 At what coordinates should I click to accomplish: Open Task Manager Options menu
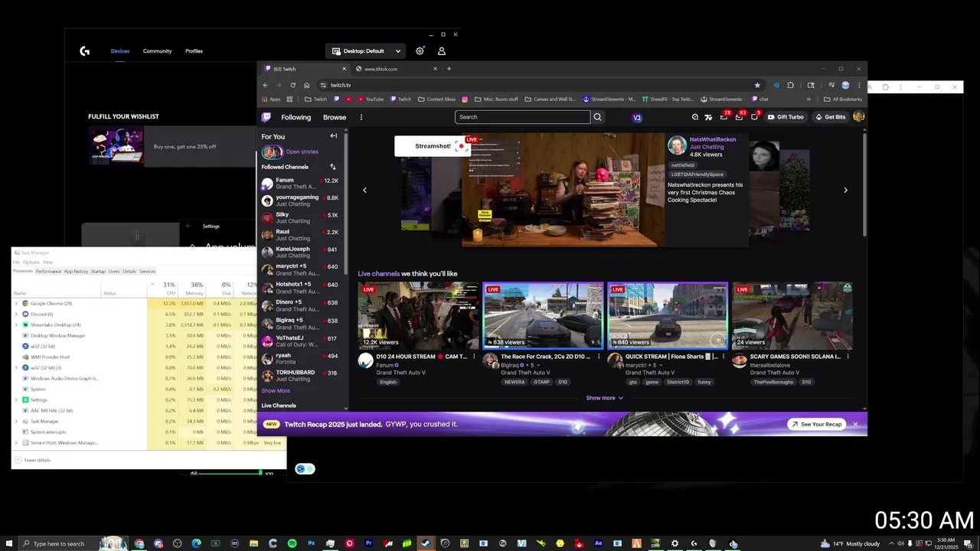tap(31, 262)
